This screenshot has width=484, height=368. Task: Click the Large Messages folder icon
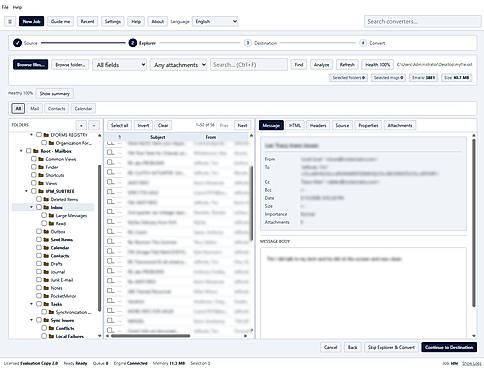pyautogui.click(x=51, y=216)
